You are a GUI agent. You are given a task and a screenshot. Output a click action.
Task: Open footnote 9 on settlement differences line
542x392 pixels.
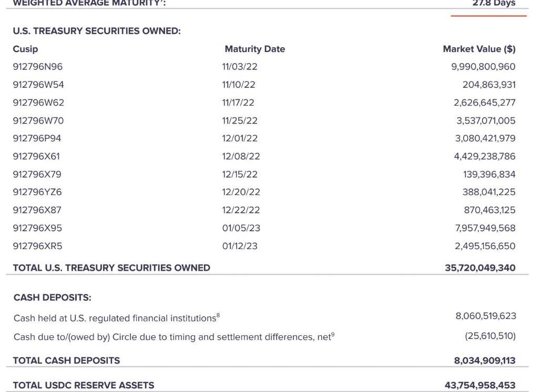coord(332,334)
